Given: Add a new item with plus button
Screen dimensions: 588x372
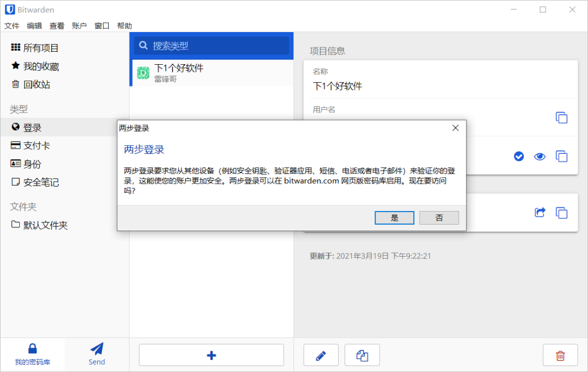Looking at the screenshot, I should pos(211,355).
